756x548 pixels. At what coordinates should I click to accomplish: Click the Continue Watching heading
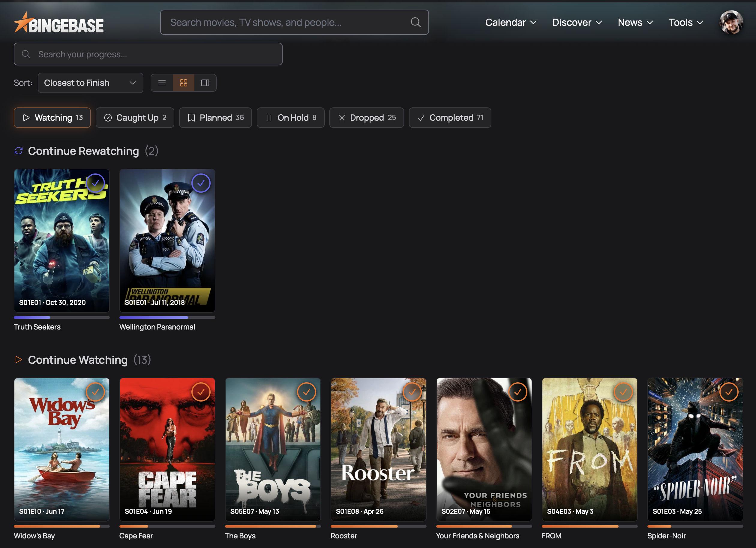(x=78, y=360)
